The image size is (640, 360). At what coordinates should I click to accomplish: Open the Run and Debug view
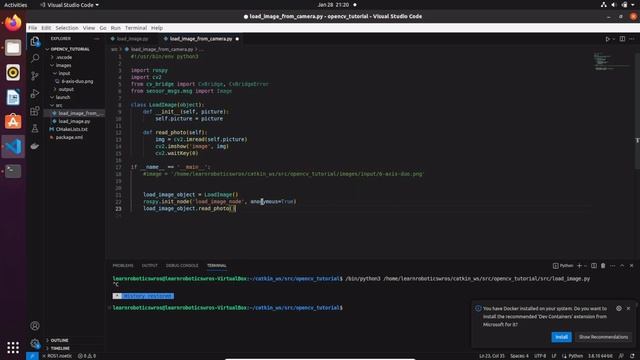(x=35, y=93)
